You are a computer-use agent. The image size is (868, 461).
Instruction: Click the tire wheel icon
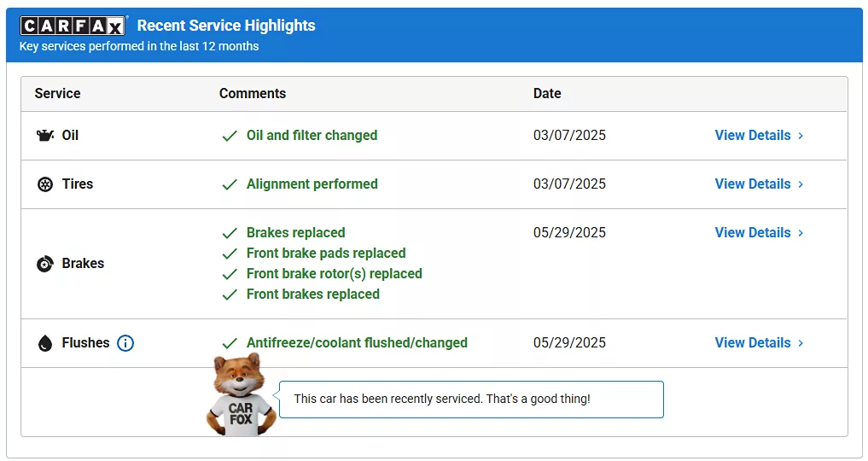coord(45,184)
